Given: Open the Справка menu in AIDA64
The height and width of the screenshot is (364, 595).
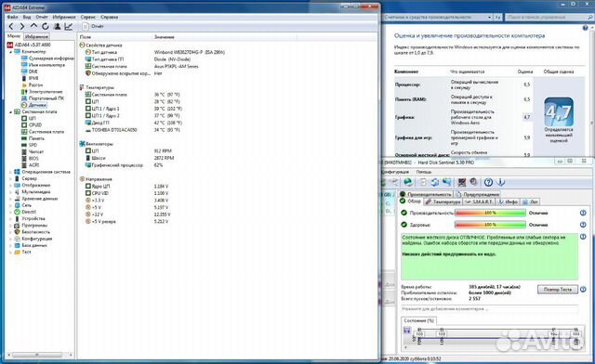Looking at the screenshot, I should [x=110, y=17].
